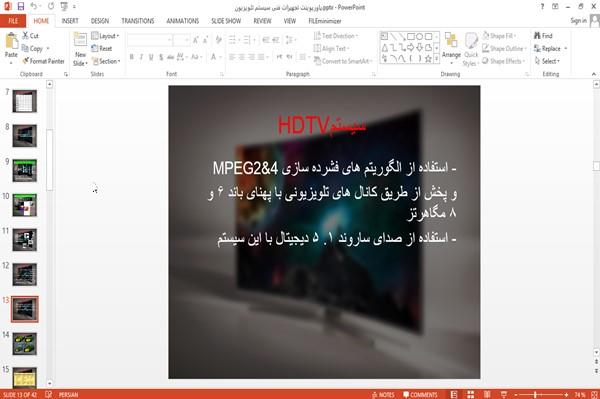Decrease the font size
Screen dimensions: 600x399
click(x=206, y=40)
